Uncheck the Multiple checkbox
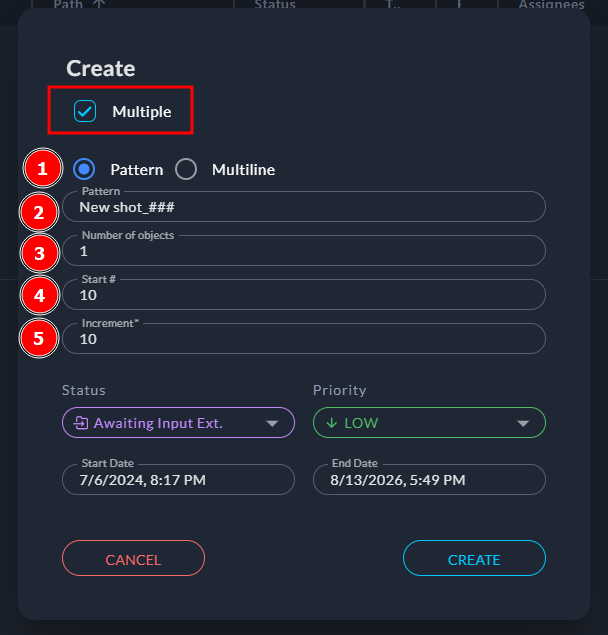The height and width of the screenshot is (635, 608). coord(85,111)
